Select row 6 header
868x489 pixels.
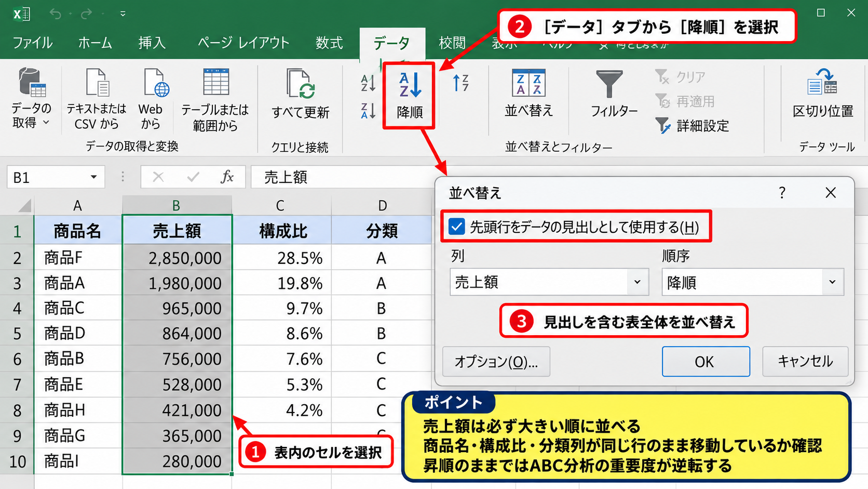pos(17,359)
